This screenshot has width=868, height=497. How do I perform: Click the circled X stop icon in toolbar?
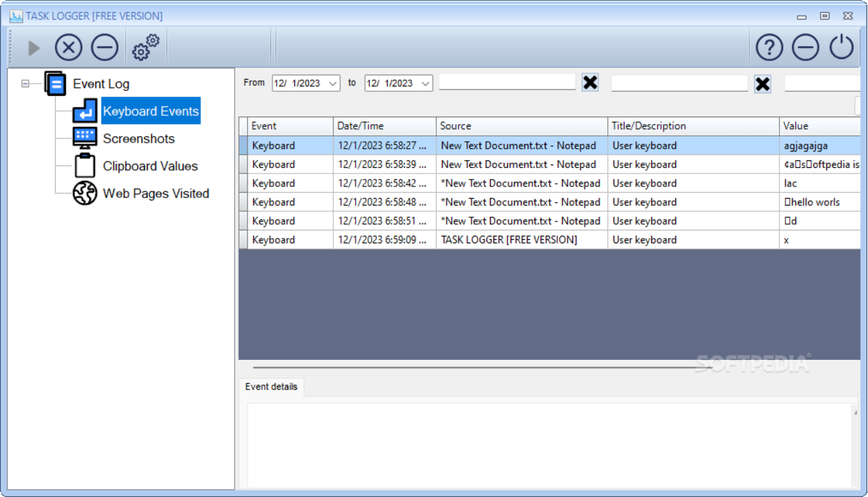point(69,48)
